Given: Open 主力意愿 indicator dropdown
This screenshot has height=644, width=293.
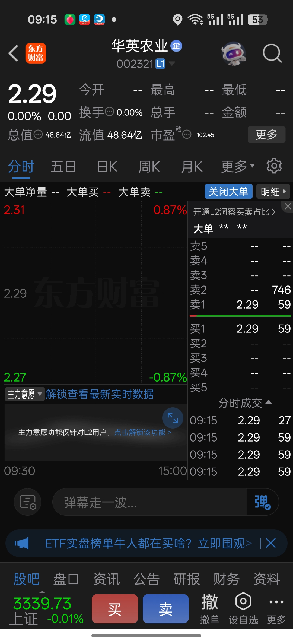Looking at the screenshot, I should click(x=24, y=394).
